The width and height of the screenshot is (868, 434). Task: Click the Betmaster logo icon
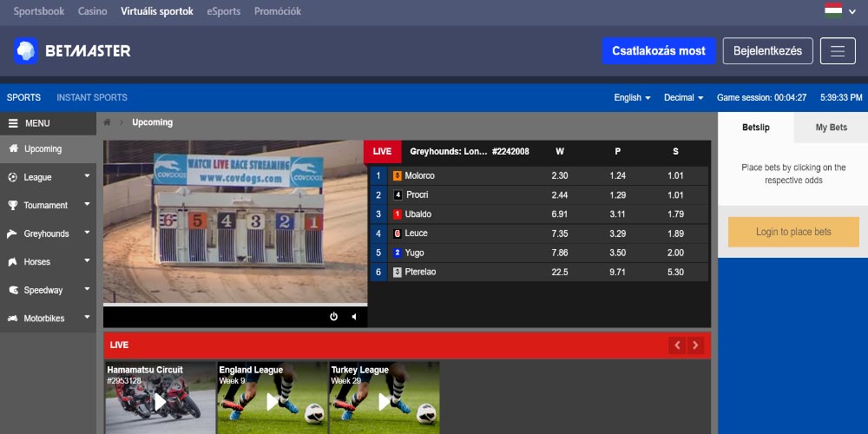(26, 51)
